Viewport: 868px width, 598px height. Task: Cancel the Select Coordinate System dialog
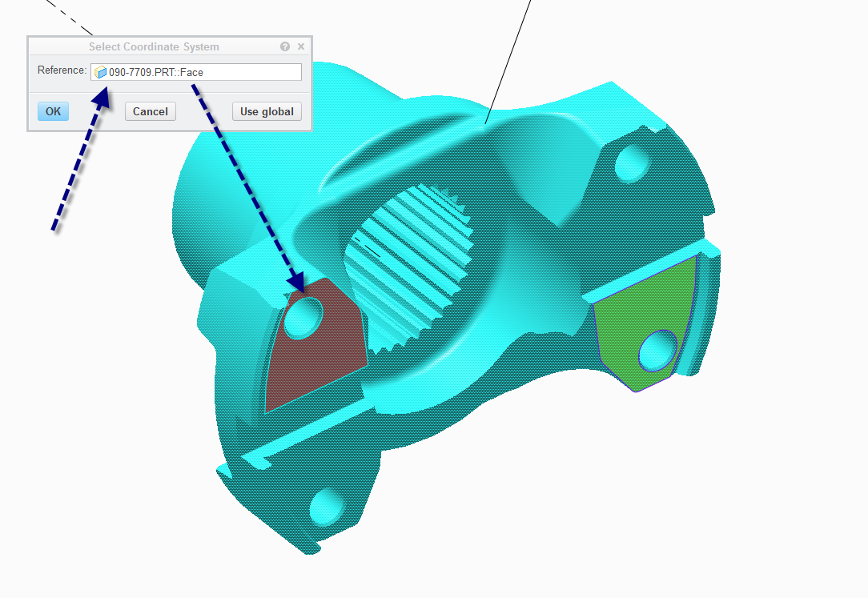(150, 111)
